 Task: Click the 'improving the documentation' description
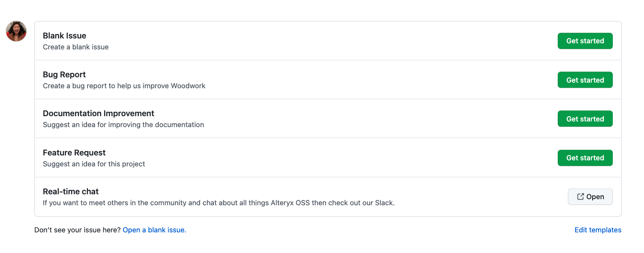(x=123, y=125)
